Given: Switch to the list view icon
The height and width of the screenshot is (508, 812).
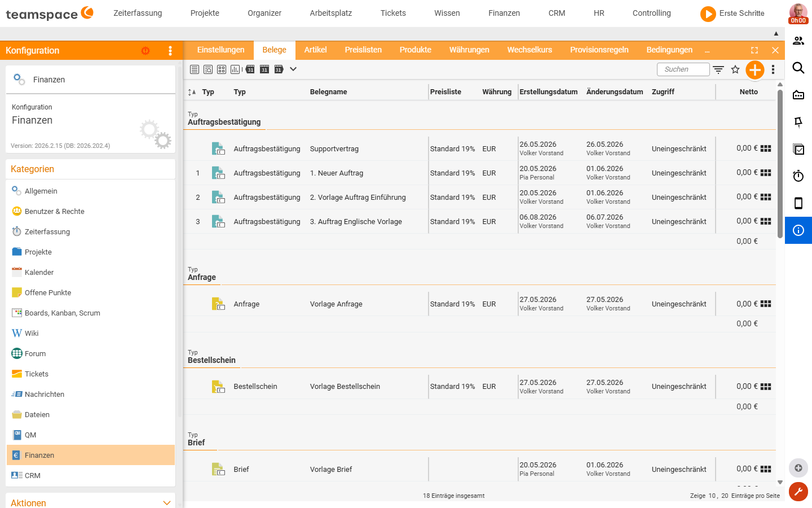Looking at the screenshot, I should 195,69.
